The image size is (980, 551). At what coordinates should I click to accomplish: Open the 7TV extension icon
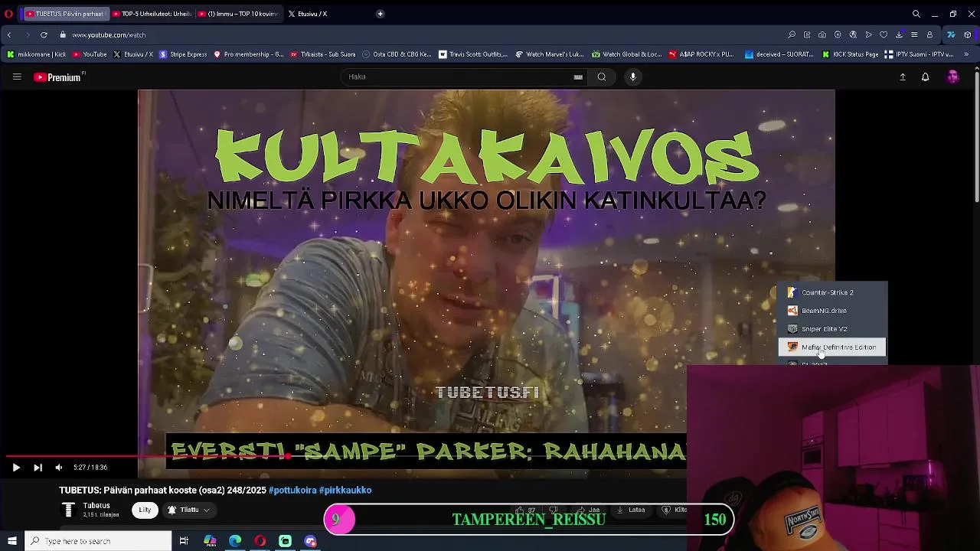coord(951,35)
